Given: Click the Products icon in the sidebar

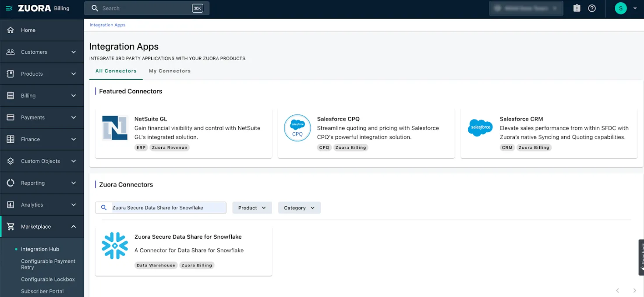Looking at the screenshot, I should click(11, 74).
